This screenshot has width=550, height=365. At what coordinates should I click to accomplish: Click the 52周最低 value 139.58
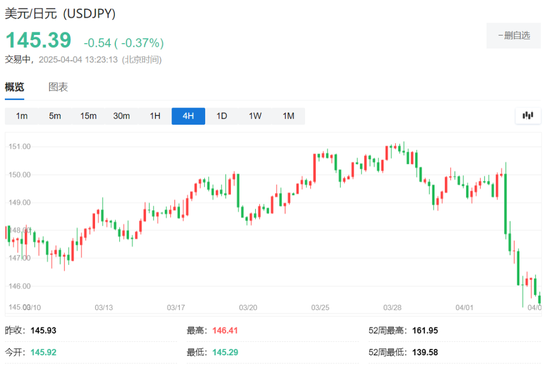(425, 352)
